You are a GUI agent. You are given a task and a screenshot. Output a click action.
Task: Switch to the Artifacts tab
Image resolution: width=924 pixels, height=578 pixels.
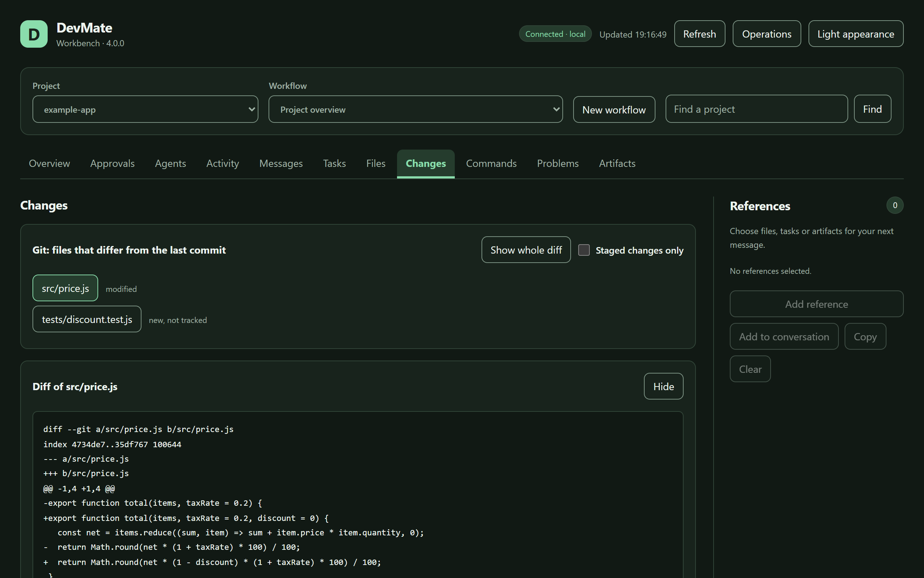617,164
